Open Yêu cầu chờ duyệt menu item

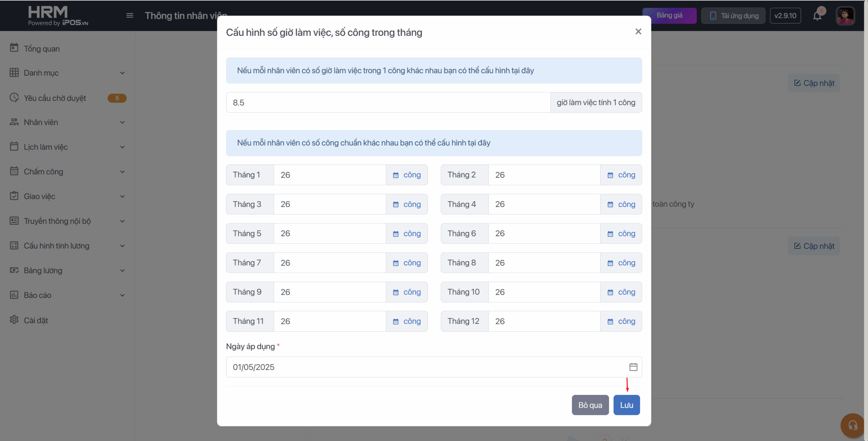point(55,98)
